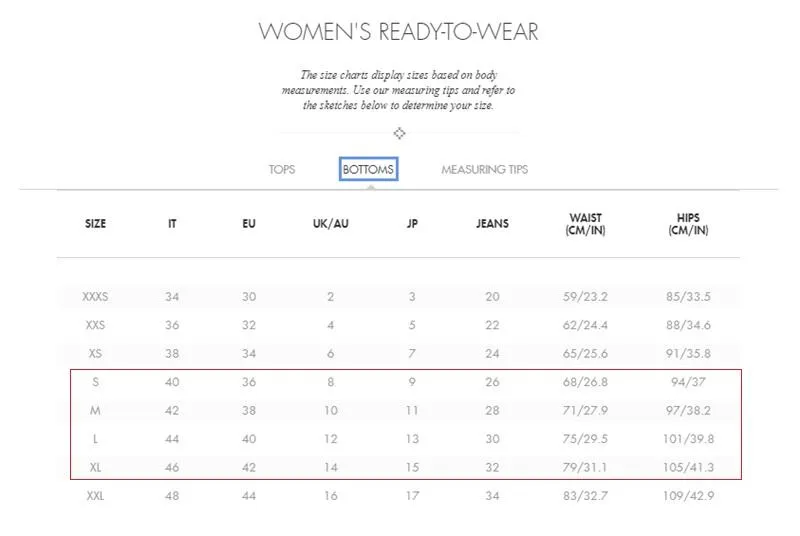The width and height of the screenshot is (800, 536).
Task: Click the JEANS column header
Action: tap(492, 224)
